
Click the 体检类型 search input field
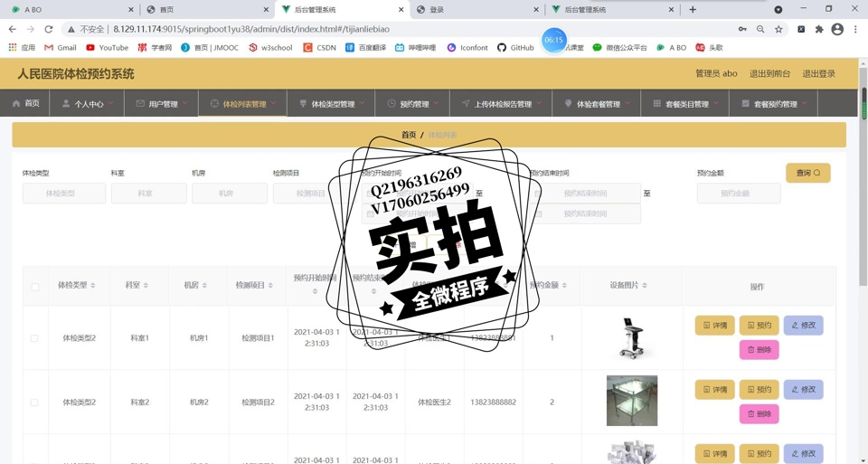[63, 194]
